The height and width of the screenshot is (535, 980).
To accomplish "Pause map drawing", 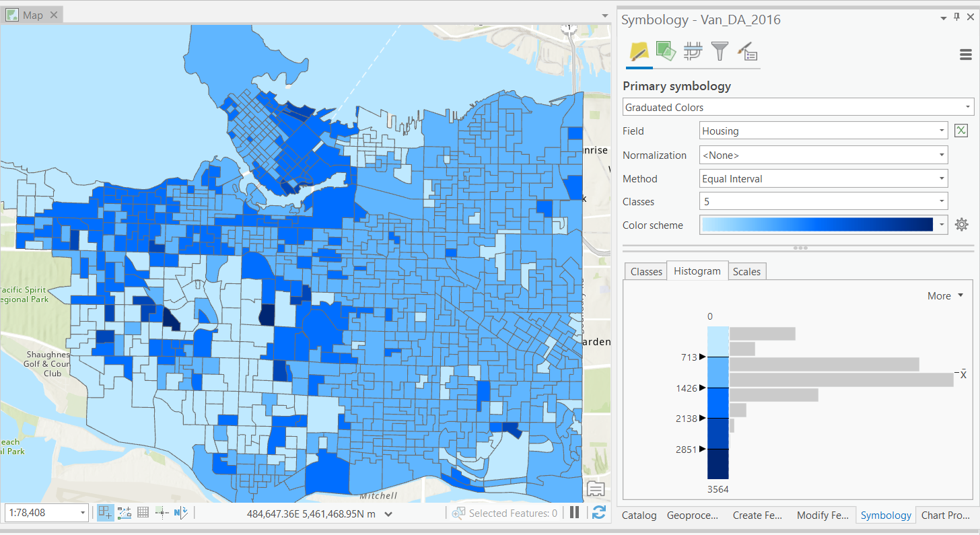I will tap(574, 513).
